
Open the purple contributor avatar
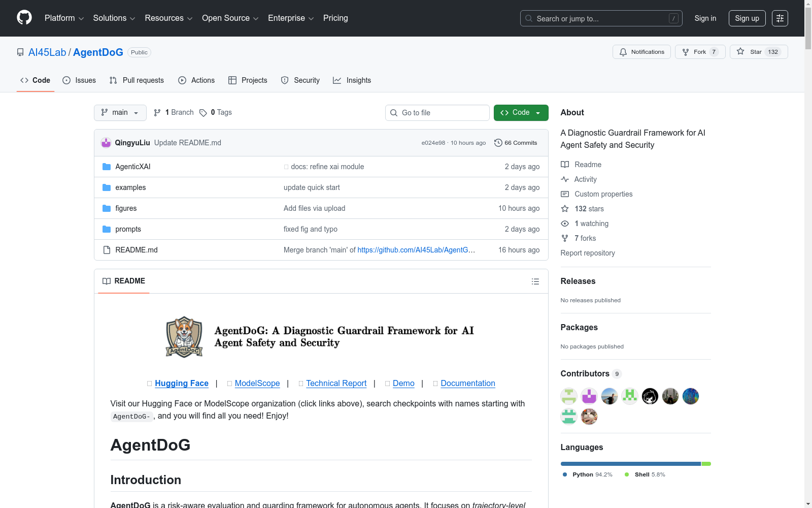(x=589, y=396)
